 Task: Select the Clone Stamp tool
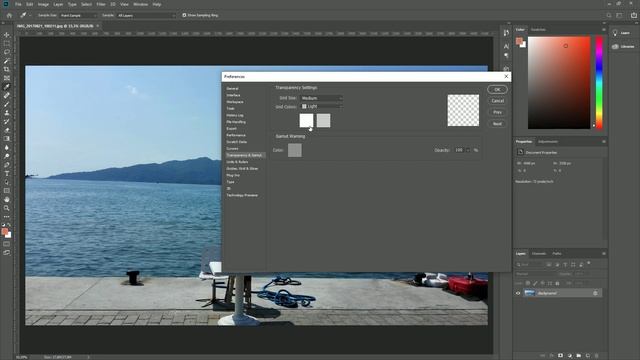click(7, 113)
